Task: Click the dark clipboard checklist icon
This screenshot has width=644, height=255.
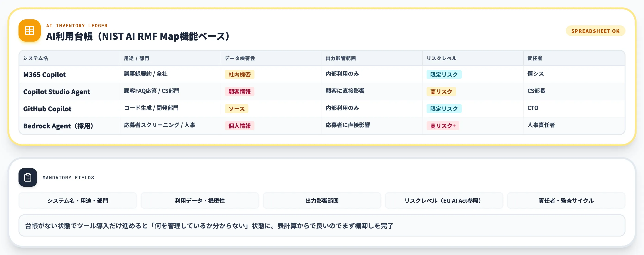Action: click(x=28, y=177)
